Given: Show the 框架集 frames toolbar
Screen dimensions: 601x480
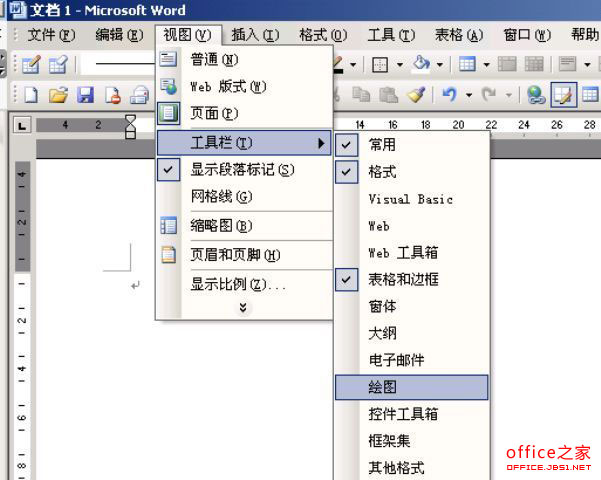Looking at the screenshot, I should [412, 441].
